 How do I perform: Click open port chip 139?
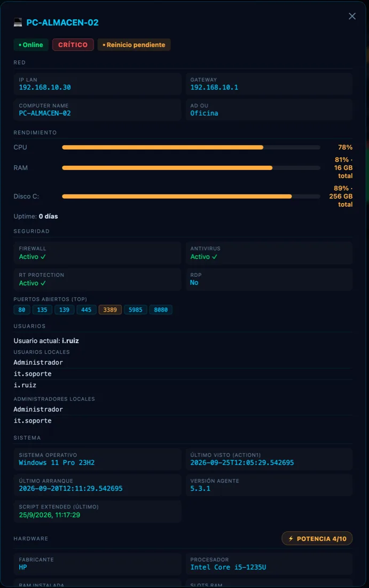[64, 310]
